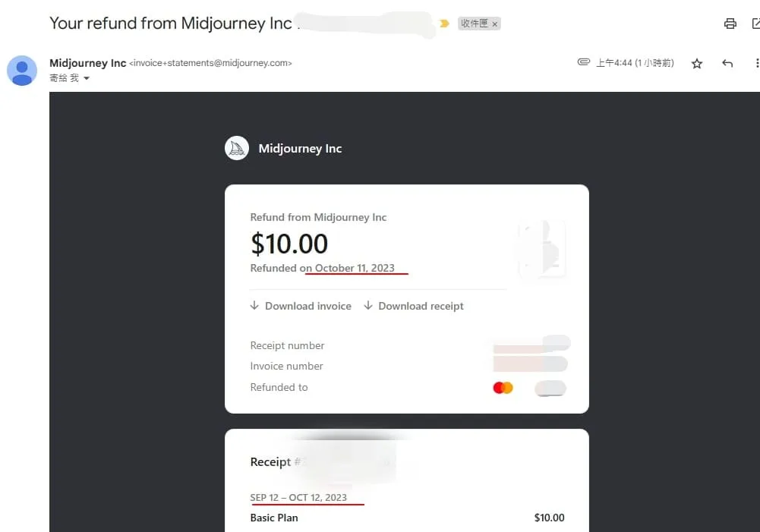Click the email subject line
Viewport: 760px width, 532px height.
(170, 24)
